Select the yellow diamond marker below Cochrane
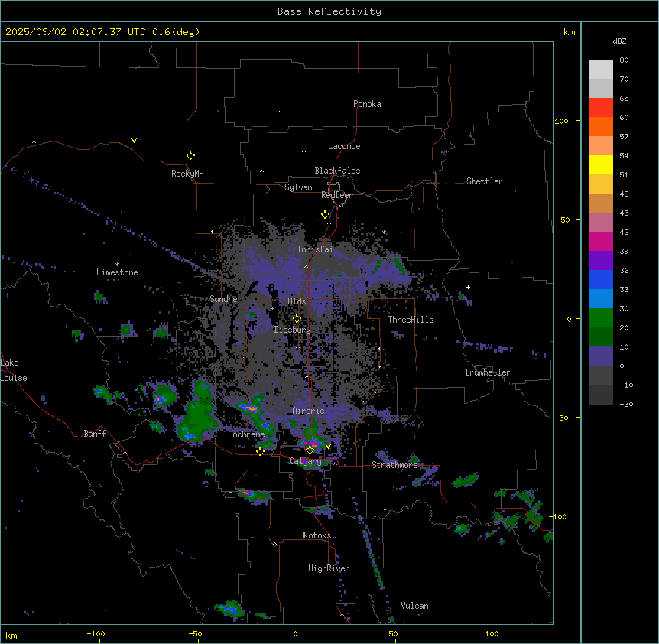This screenshot has height=644, width=659. (260, 451)
